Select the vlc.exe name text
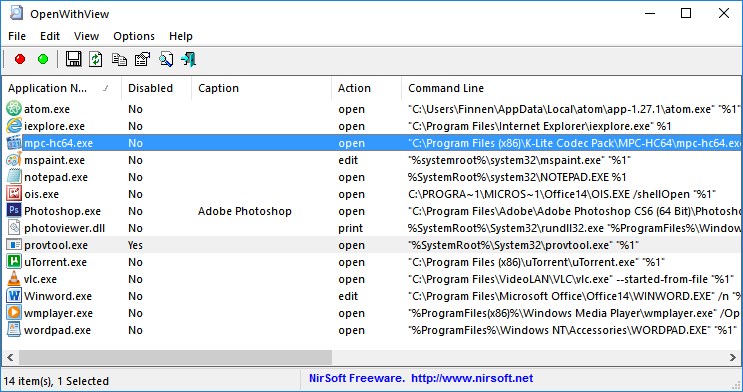This screenshot has height=392, width=743. coord(40,279)
